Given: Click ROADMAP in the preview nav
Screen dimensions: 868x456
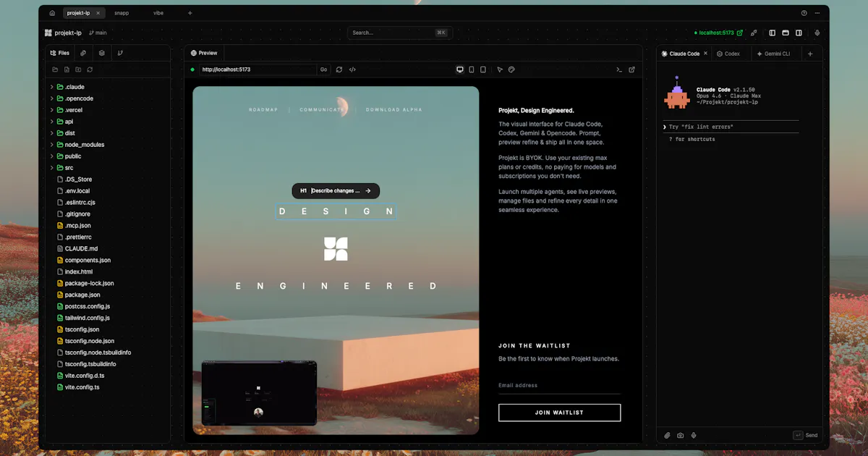Looking at the screenshot, I should pyautogui.click(x=264, y=110).
